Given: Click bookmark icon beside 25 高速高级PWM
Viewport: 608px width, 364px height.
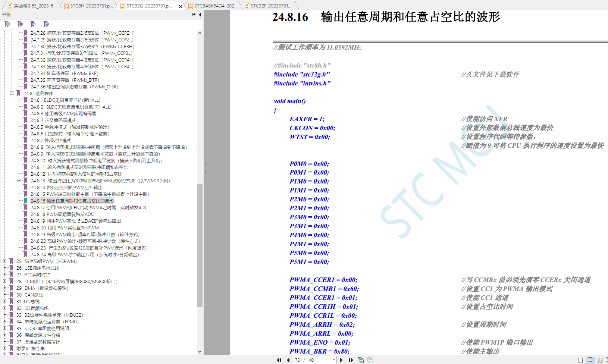Looking at the screenshot, I should 11,261.
